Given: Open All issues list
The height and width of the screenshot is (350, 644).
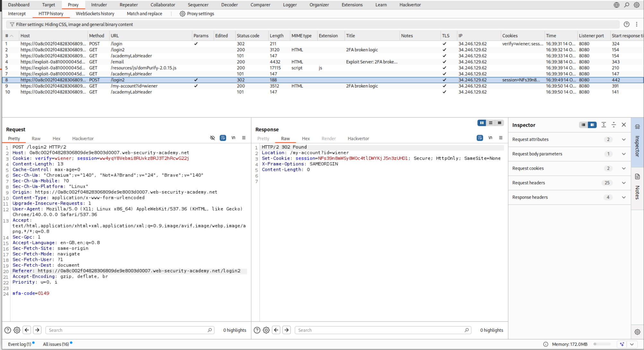Looking at the screenshot, I should [56, 344].
